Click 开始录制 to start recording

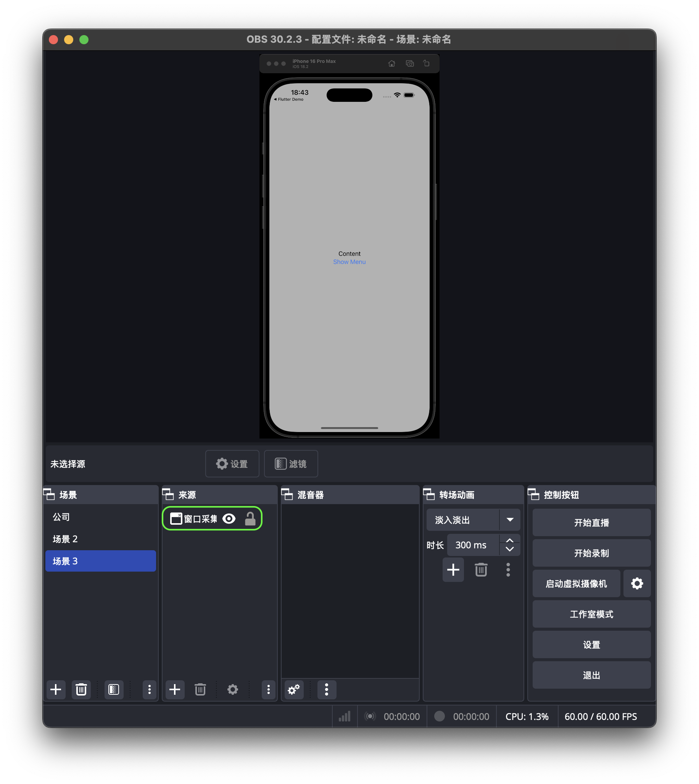tap(591, 553)
